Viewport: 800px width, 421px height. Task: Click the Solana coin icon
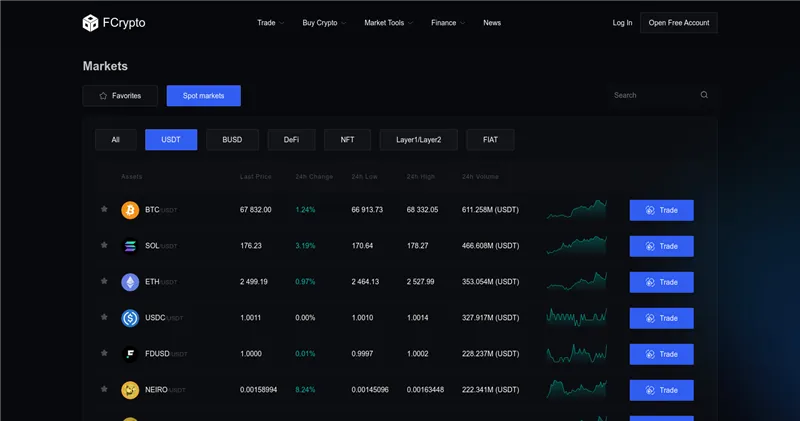[130, 246]
